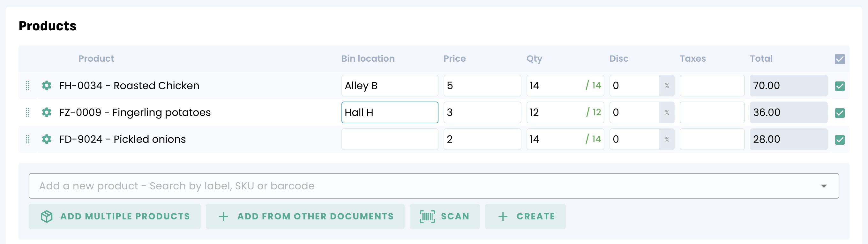Open gear settings for Roasted Chicken row
Viewport: 868px width, 244px height.
pos(47,86)
